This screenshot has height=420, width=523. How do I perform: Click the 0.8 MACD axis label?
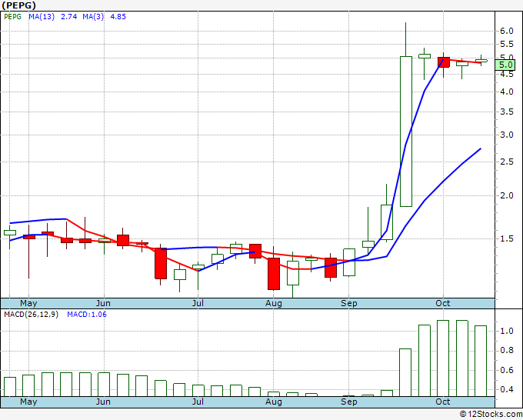505,351
